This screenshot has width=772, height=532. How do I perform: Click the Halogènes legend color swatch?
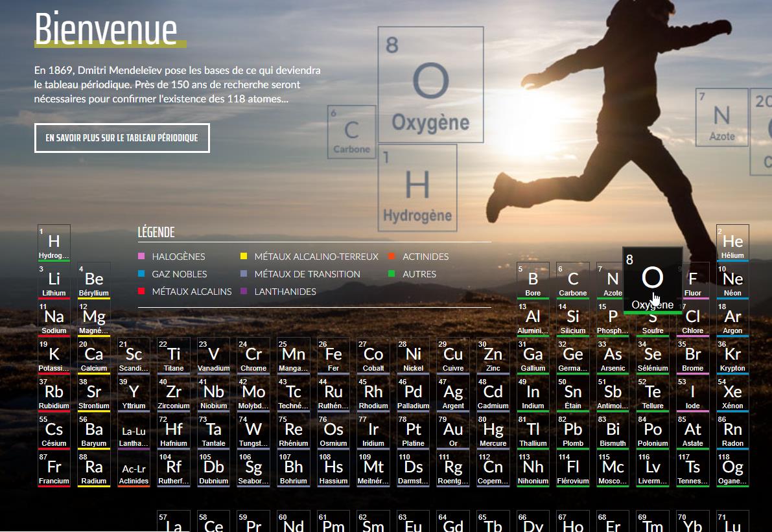142,257
